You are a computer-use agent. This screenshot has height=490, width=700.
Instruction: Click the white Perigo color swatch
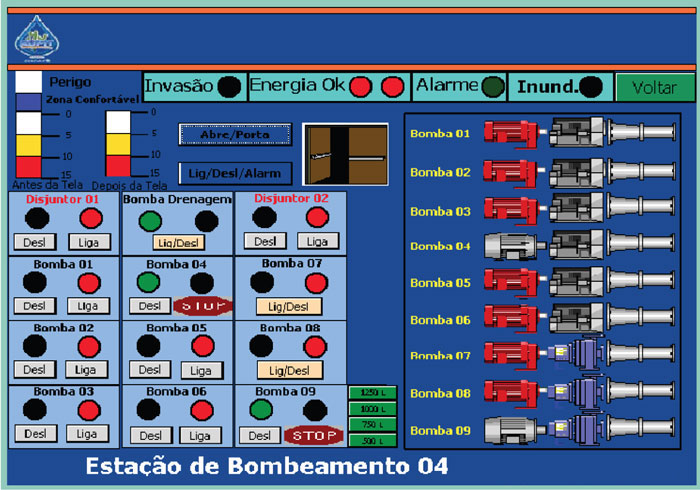28,82
